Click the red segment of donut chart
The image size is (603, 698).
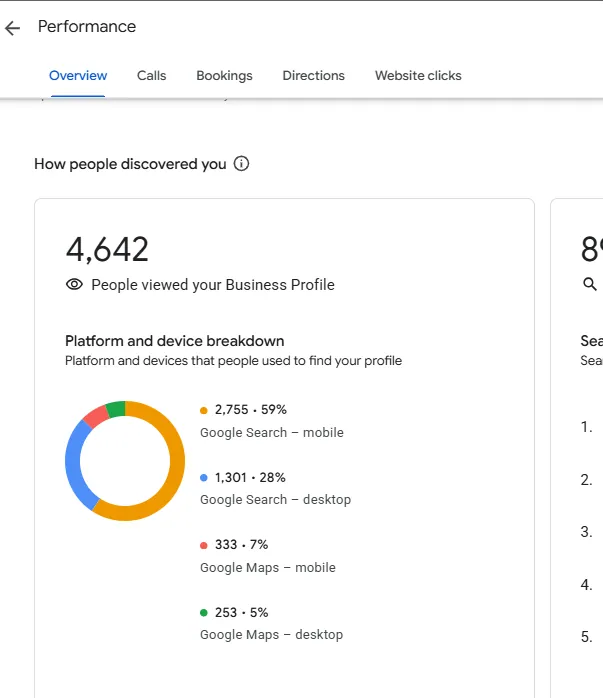pos(96,417)
